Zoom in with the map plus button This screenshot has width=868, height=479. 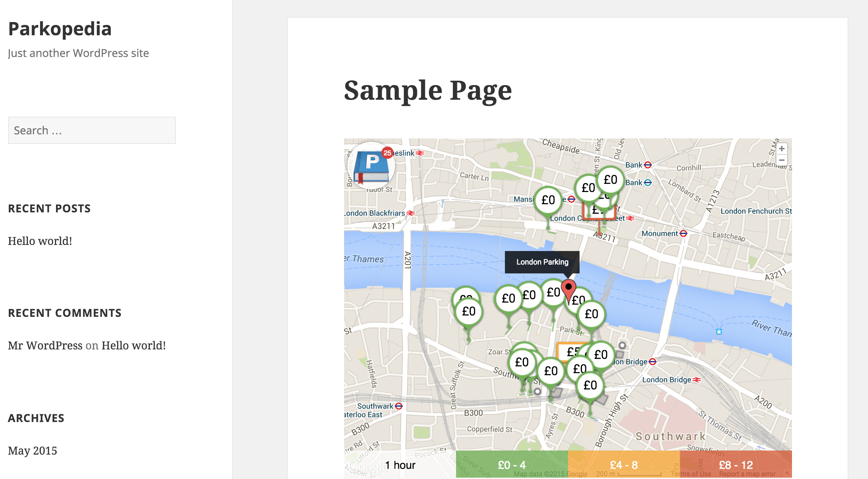coord(782,149)
